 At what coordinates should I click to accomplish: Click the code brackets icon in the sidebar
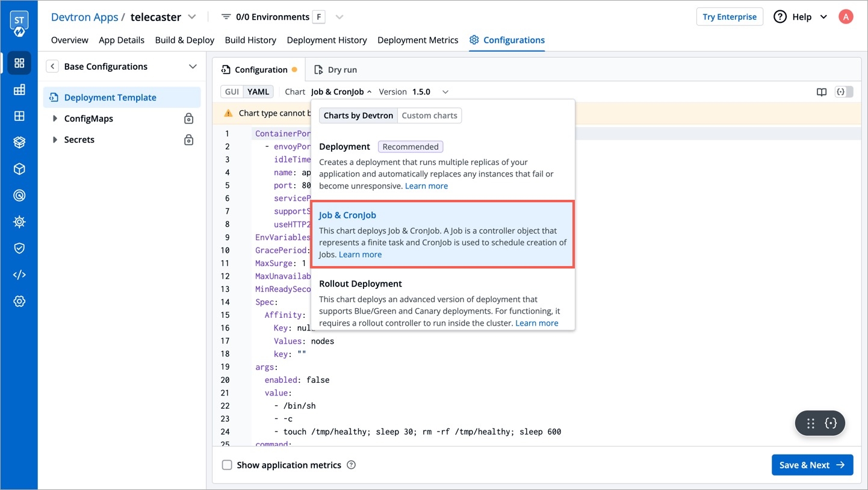coord(19,275)
